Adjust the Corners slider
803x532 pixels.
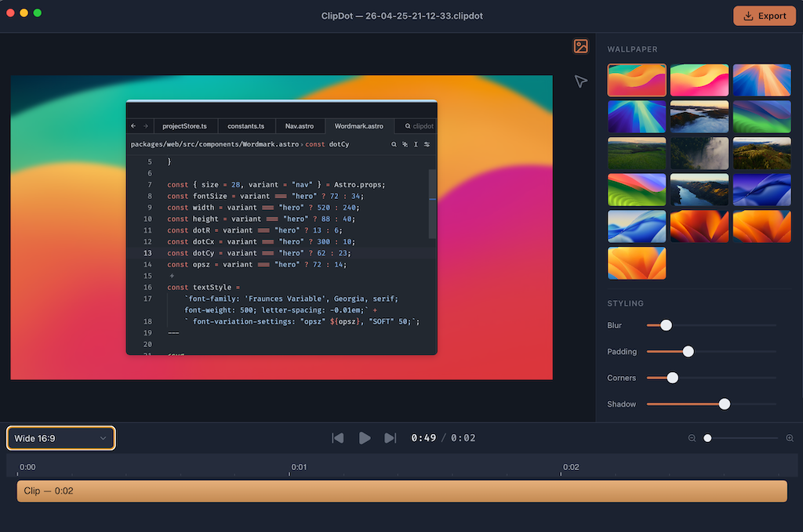click(672, 377)
